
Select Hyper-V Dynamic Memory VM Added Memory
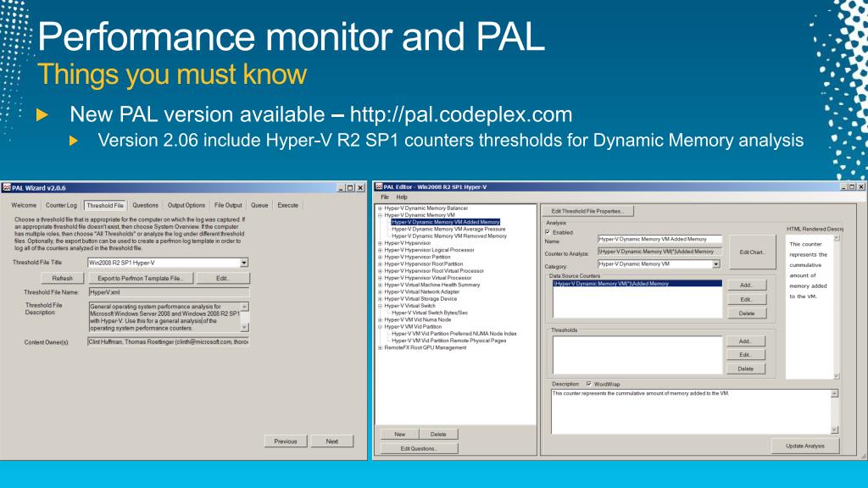(445, 222)
